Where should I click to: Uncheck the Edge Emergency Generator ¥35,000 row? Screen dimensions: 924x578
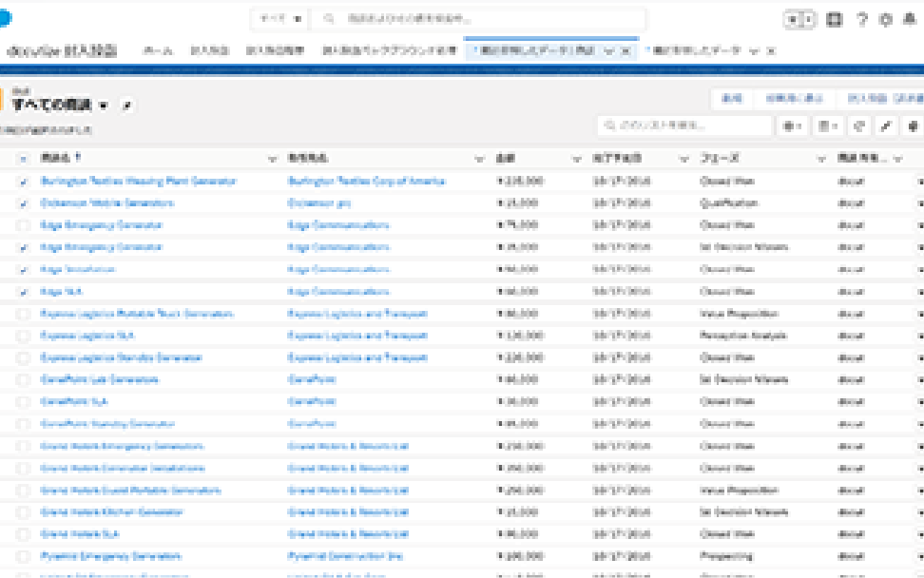click(x=23, y=247)
